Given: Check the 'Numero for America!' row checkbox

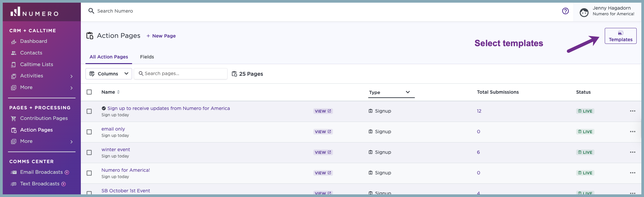Looking at the screenshot, I should [89, 173].
